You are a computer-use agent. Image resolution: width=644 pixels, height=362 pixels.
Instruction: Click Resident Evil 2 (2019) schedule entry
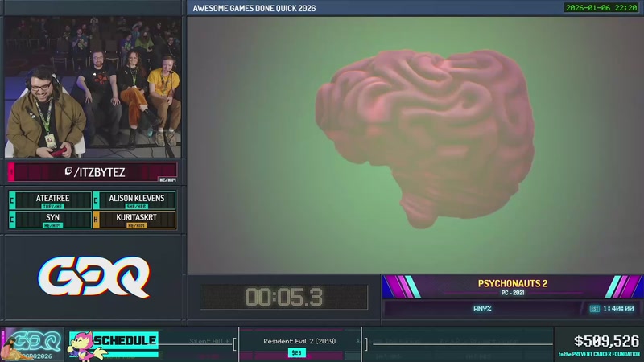pos(299,341)
